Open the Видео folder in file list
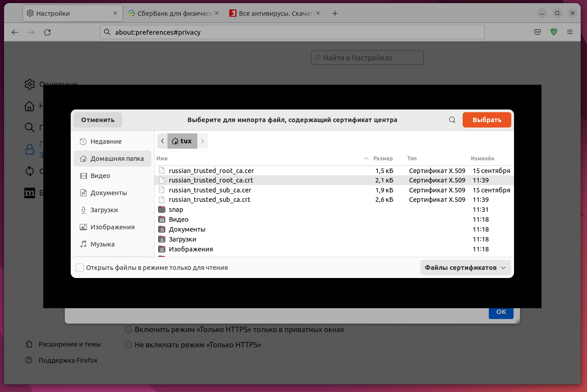The image size is (587, 392). point(334,219)
